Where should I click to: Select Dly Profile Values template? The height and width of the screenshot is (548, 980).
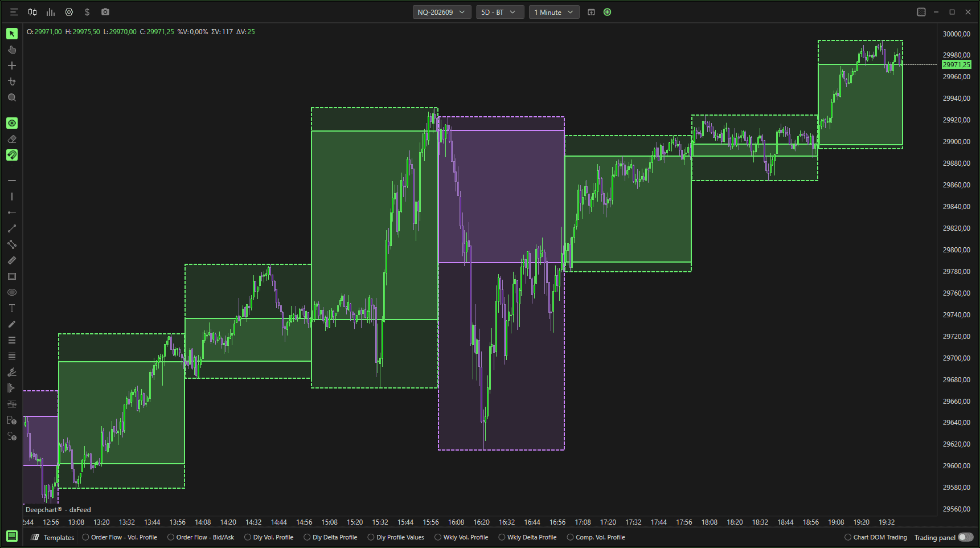396,537
